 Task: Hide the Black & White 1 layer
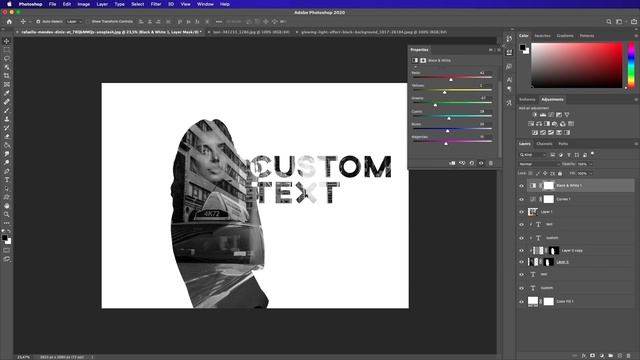point(521,186)
